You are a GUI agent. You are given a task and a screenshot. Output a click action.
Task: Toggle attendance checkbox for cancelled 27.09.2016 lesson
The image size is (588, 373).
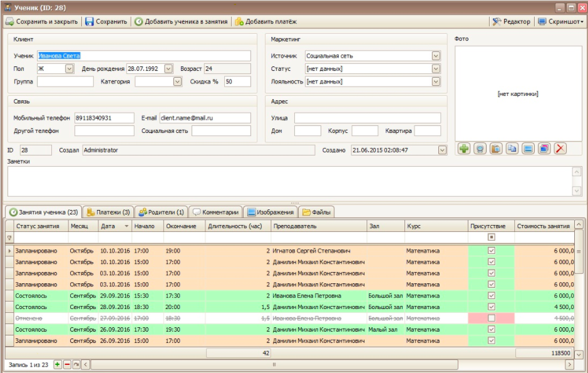tap(492, 318)
